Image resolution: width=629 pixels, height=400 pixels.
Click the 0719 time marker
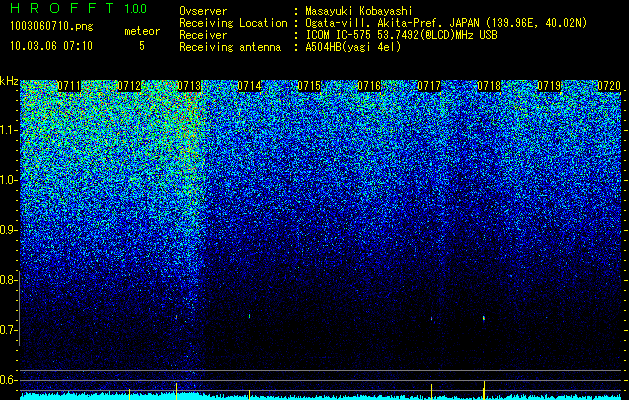click(x=549, y=86)
